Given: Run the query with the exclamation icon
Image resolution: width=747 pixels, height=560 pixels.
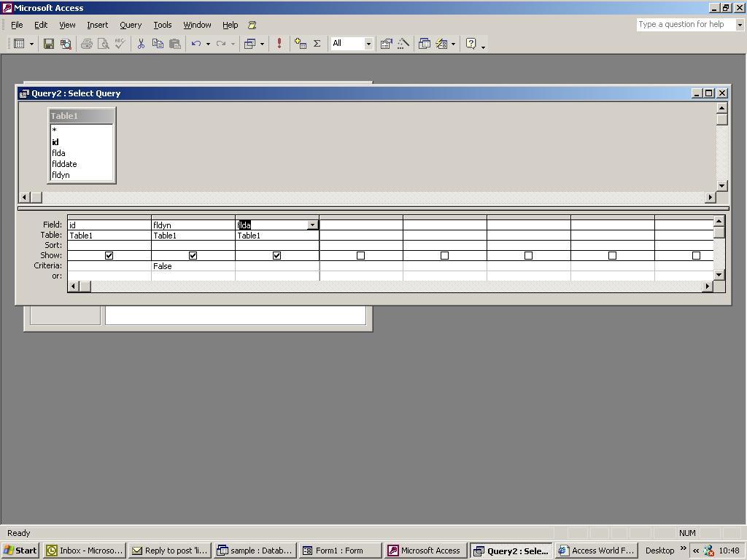Looking at the screenshot, I should [279, 44].
